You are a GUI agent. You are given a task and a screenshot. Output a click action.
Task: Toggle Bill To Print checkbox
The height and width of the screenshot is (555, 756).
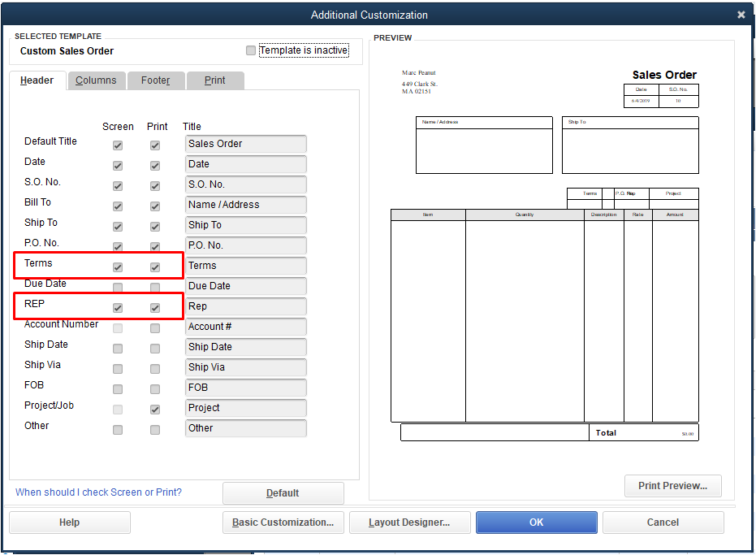[155, 206]
